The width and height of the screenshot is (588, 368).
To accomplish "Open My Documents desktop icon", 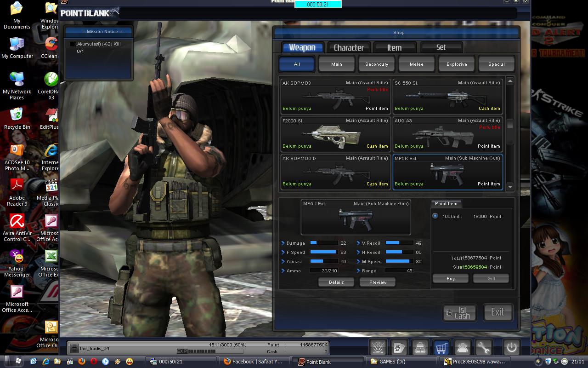I will [x=17, y=15].
